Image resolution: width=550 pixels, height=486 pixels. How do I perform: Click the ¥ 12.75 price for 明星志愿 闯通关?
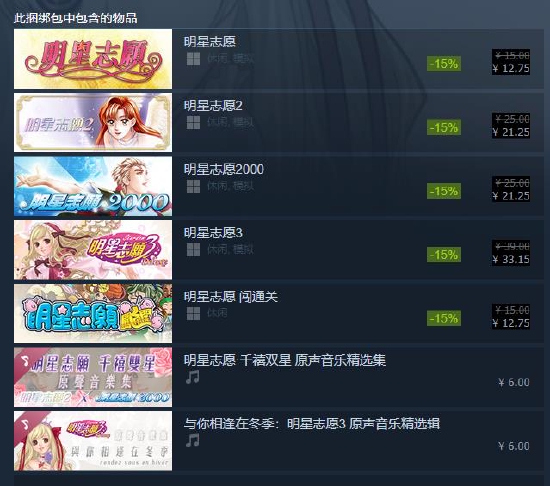(511, 323)
